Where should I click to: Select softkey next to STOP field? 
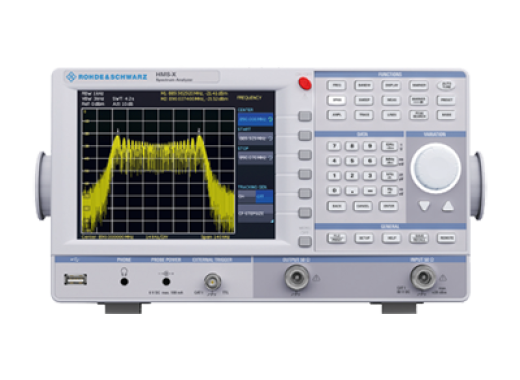(x=305, y=155)
